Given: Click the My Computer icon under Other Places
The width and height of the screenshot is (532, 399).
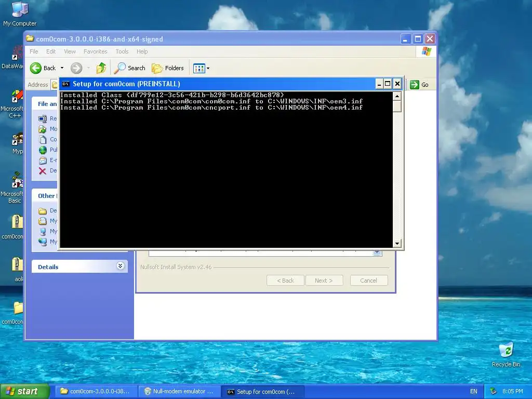Looking at the screenshot, I should tap(43, 232).
